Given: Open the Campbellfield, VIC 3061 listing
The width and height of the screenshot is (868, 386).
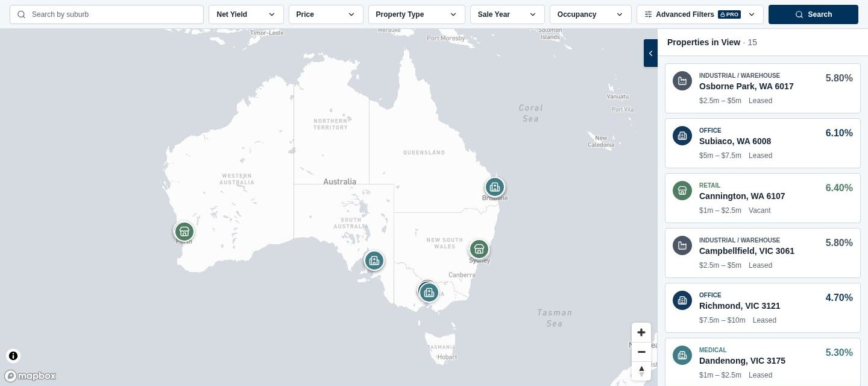Looking at the screenshot, I should (x=763, y=253).
